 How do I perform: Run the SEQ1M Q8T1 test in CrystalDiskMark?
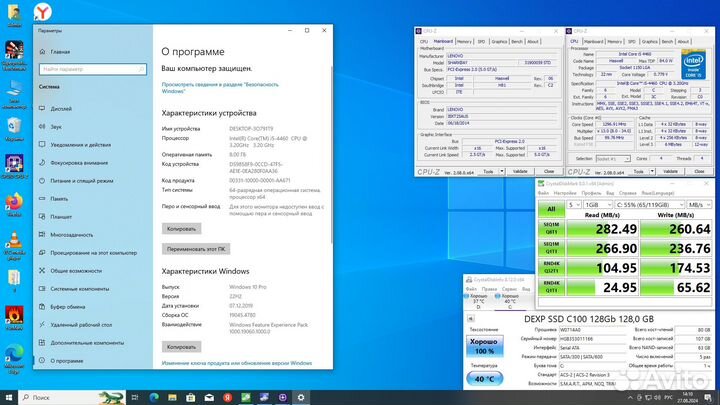551,228
